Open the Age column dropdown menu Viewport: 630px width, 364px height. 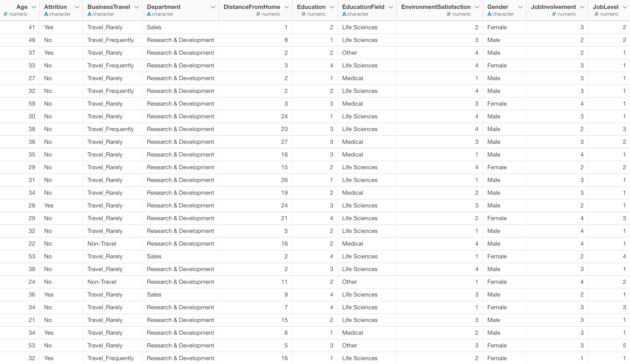tap(34, 7)
